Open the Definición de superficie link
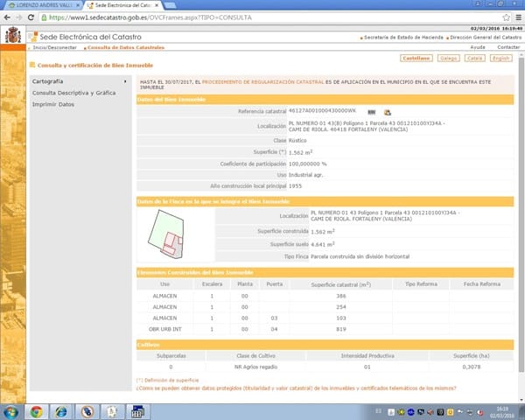 pyautogui.click(x=167, y=380)
